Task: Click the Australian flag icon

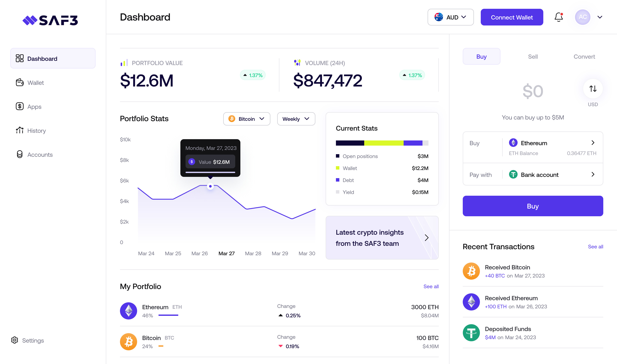Action: point(439,17)
